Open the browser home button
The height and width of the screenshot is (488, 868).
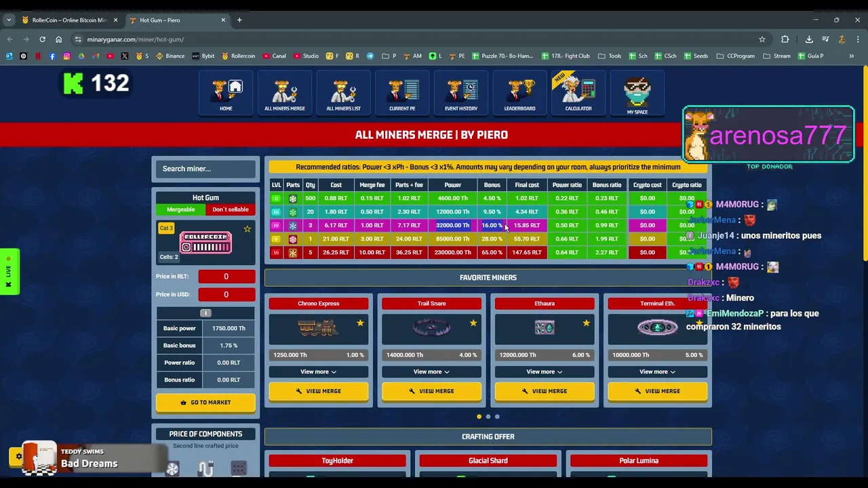click(x=58, y=39)
